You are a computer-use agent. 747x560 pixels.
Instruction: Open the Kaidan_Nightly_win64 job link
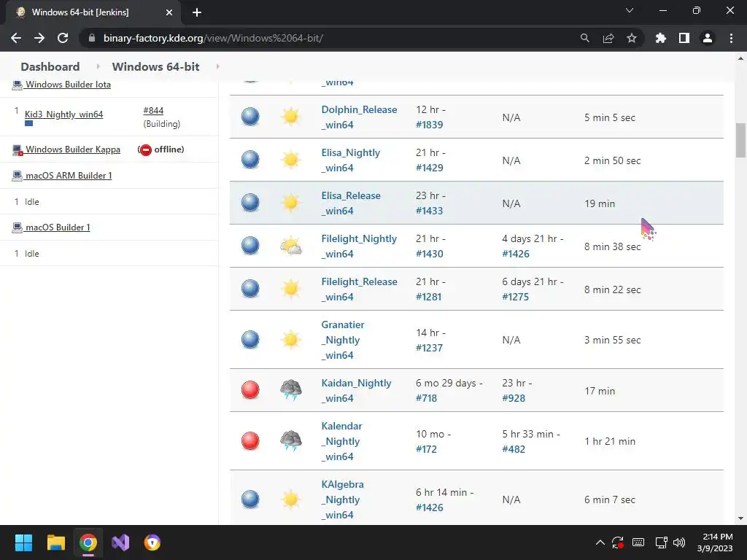(x=356, y=391)
